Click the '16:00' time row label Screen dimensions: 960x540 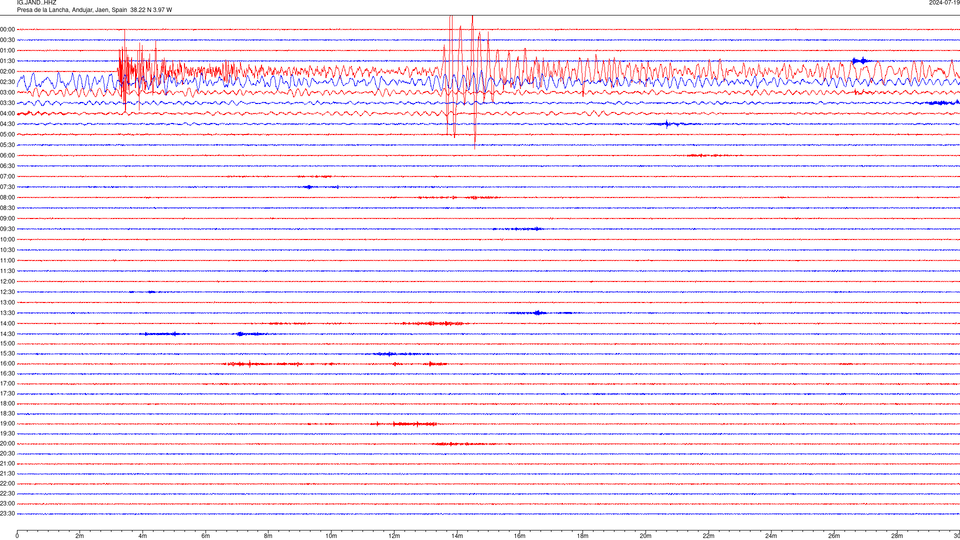(x=7, y=364)
